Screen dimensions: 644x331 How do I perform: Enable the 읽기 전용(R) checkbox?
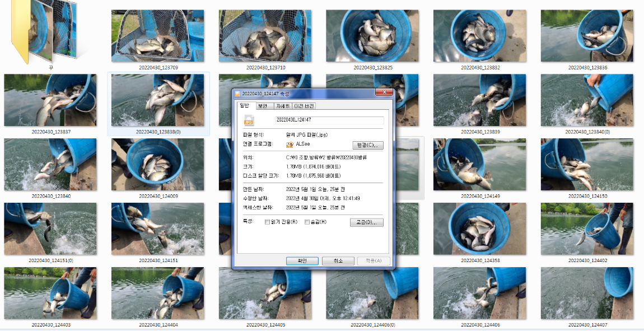click(x=268, y=222)
